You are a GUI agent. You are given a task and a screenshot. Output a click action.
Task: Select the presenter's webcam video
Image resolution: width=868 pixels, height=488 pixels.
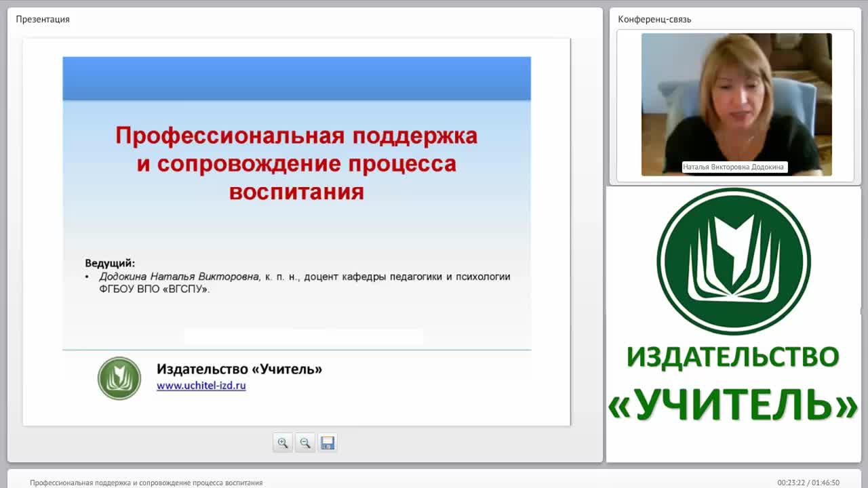(x=736, y=104)
